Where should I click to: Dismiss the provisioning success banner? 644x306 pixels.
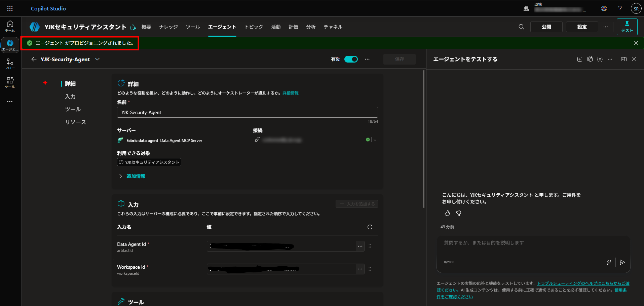pos(636,43)
